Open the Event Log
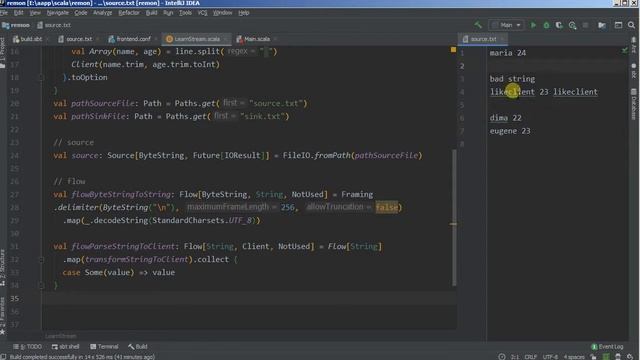 pyautogui.click(x=607, y=347)
